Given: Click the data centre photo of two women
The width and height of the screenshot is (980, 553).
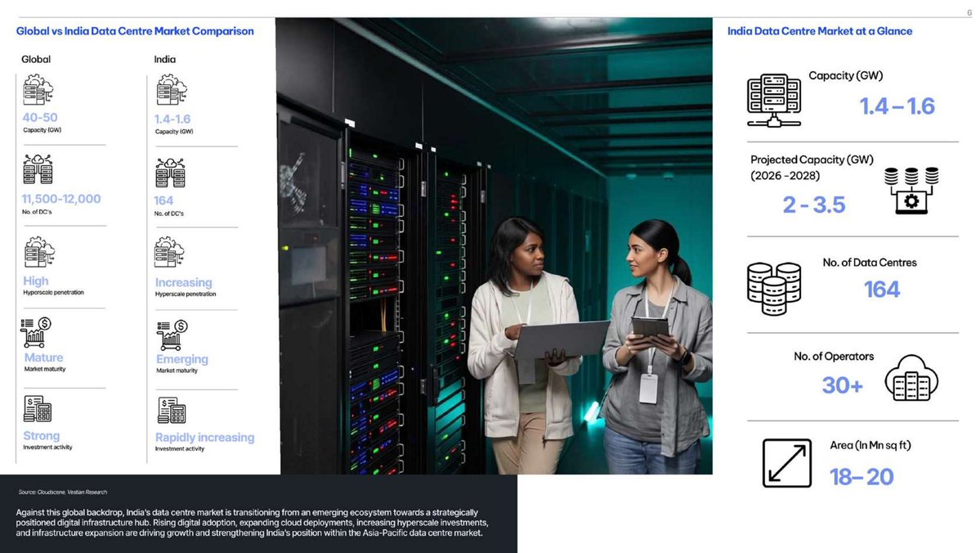Looking at the screenshot, I should [x=494, y=246].
